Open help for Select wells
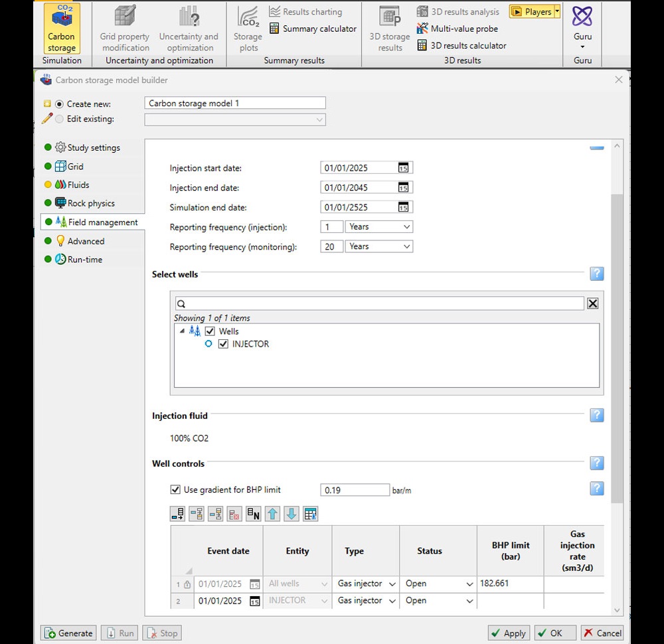This screenshot has width=664, height=644. [x=597, y=274]
